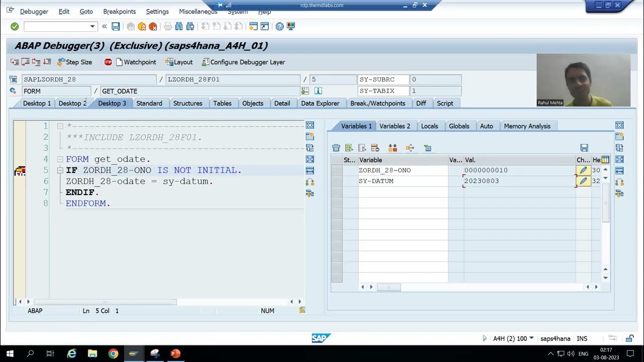Viewport: 644px width, 362px height.
Task: Click the include field LZORDH_28F01
Action: pyautogui.click(x=233, y=79)
